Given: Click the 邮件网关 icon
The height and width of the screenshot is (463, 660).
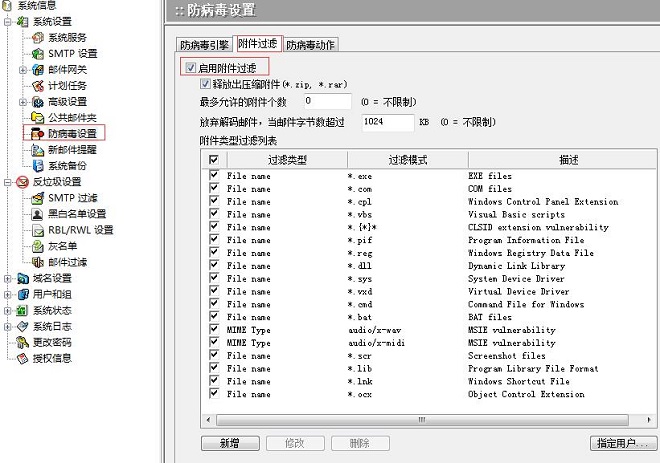Looking at the screenshot, I should pos(38,69).
